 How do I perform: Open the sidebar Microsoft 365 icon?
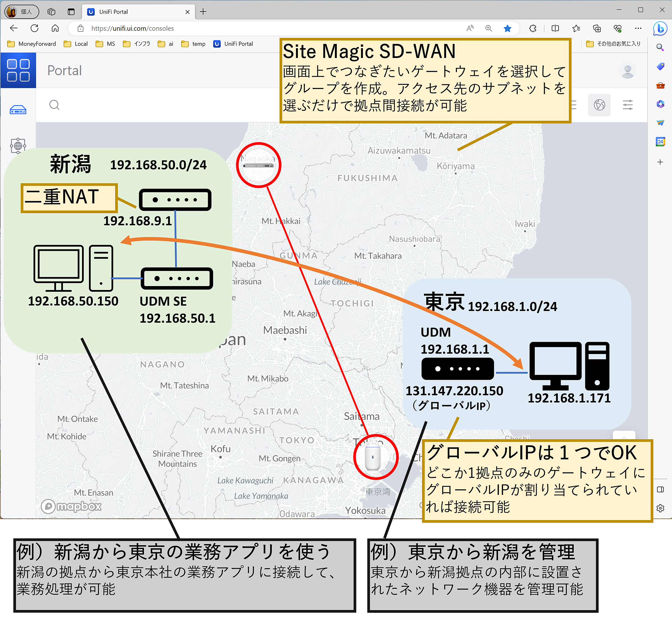(660, 104)
